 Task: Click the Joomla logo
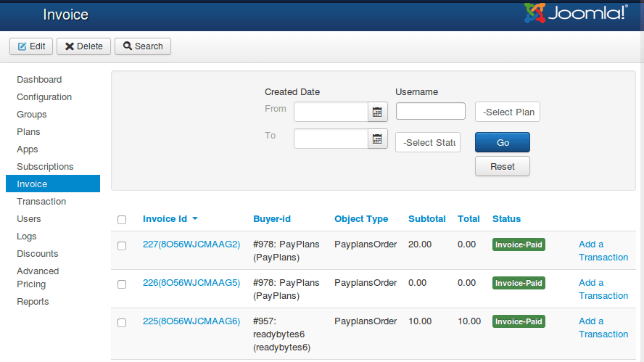(576, 13)
